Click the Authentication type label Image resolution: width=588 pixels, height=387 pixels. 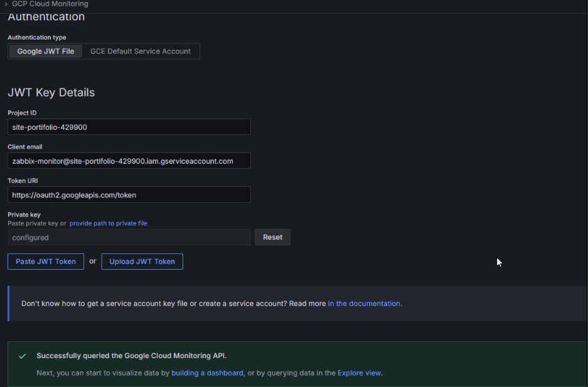37,38
